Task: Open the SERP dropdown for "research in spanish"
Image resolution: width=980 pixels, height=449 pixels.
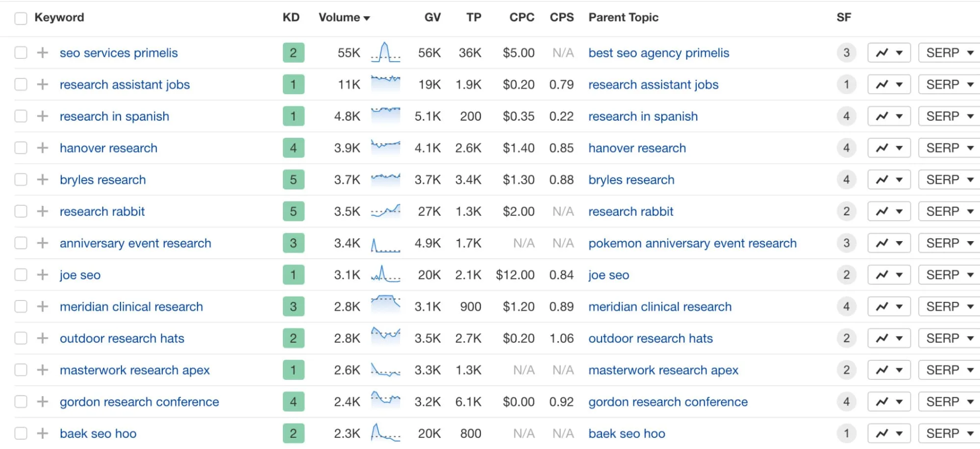Action: pos(948,116)
